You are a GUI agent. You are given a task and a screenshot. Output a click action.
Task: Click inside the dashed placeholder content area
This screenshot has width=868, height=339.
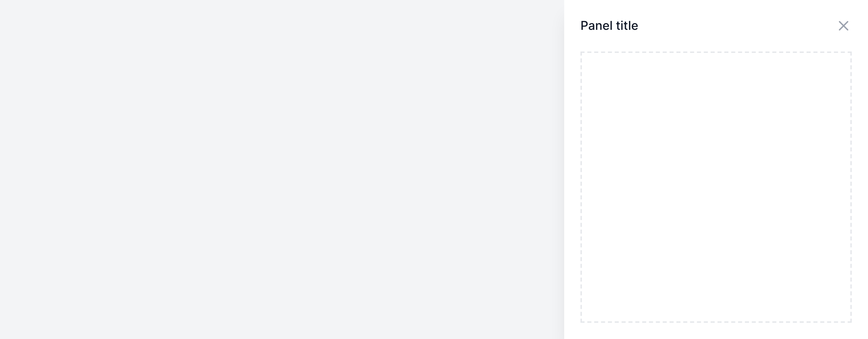pyautogui.click(x=715, y=187)
